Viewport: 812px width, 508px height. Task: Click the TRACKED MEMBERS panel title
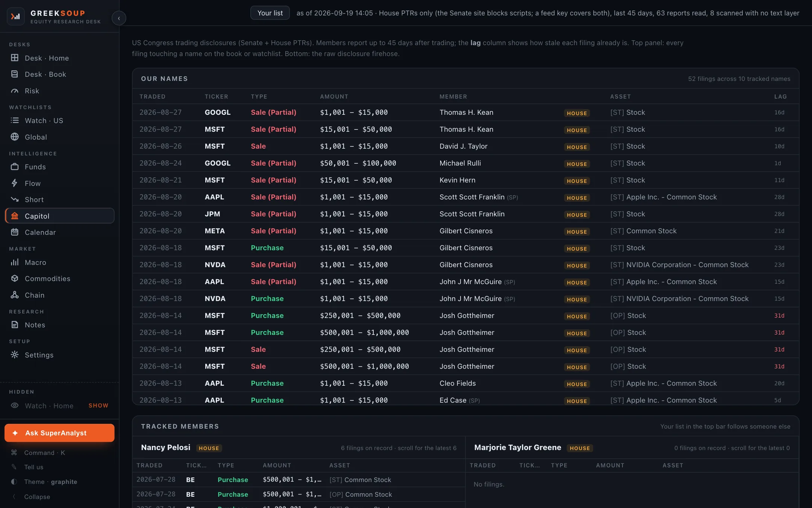[x=180, y=426]
